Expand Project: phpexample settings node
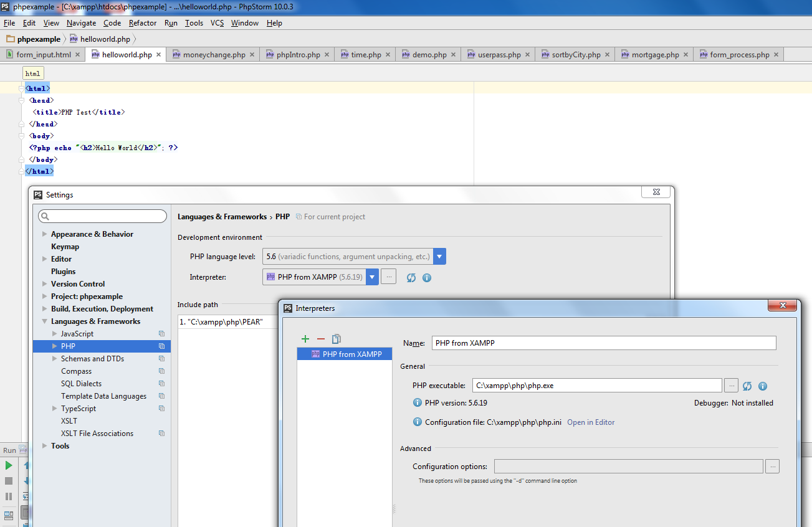This screenshot has width=812, height=527. pos(44,297)
